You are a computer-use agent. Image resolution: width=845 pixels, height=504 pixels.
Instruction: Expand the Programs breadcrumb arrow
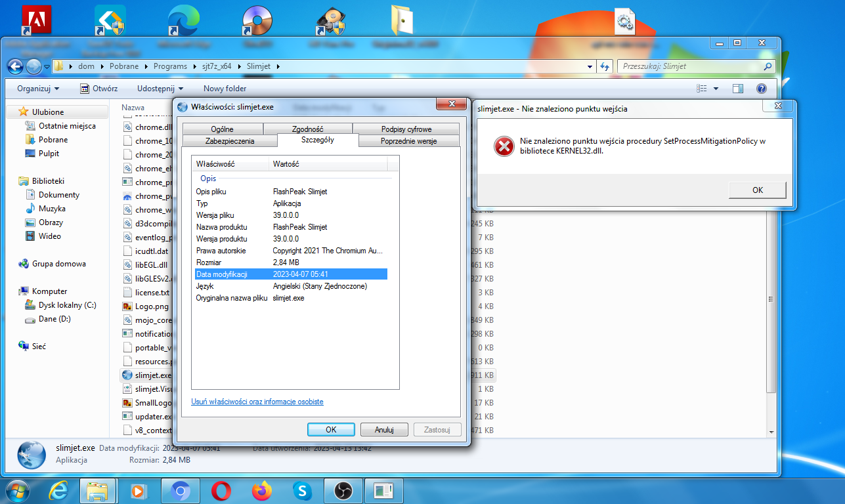pyautogui.click(x=192, y=66)
